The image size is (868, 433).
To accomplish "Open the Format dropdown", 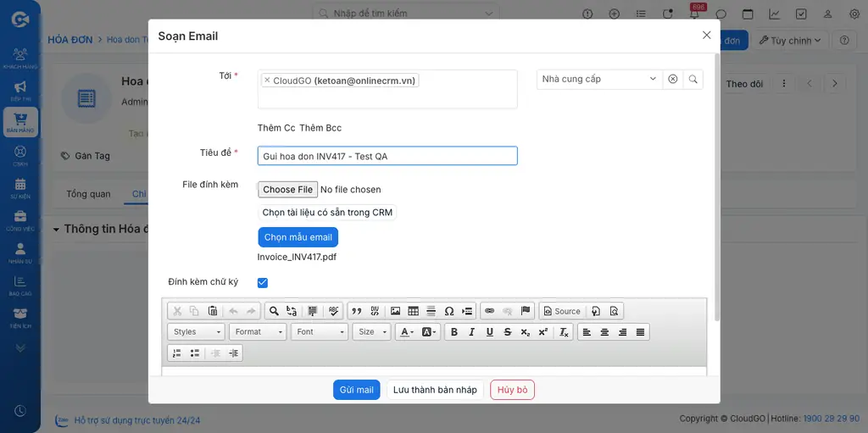I will tap(258, 331).
